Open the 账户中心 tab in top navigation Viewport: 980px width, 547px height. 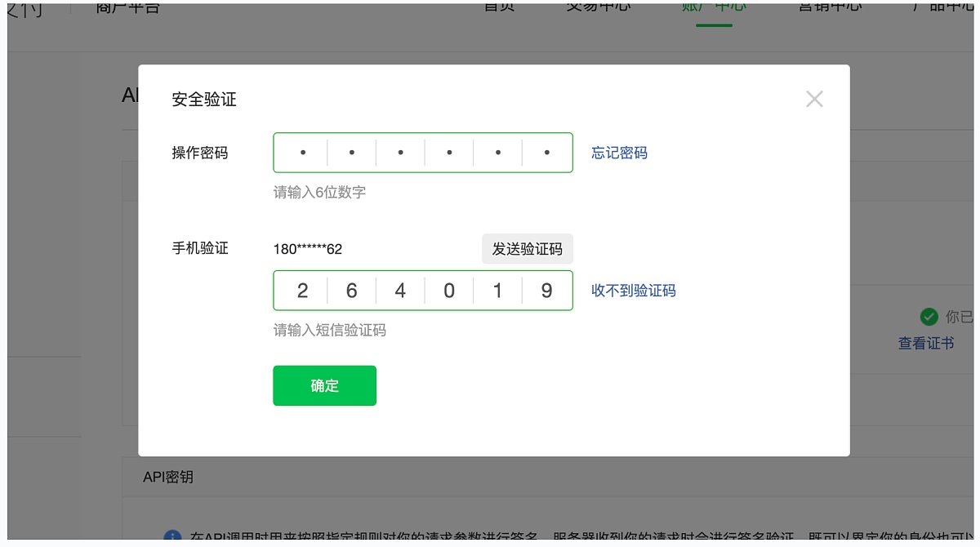click(715, 7)
